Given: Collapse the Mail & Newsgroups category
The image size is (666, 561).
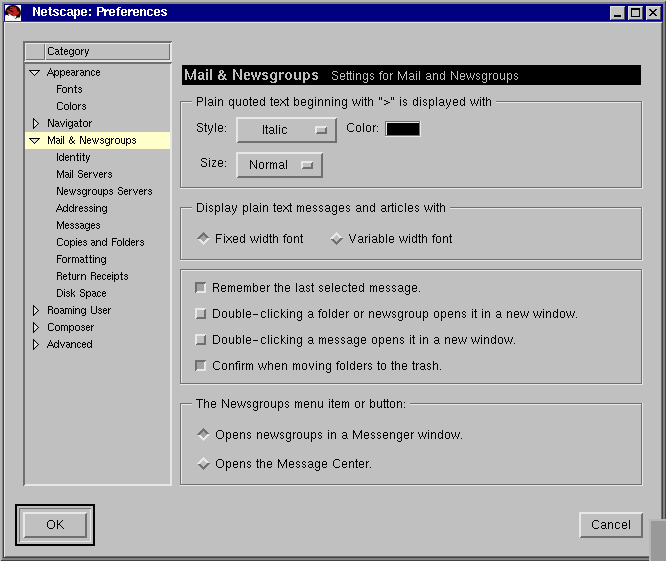Looking at the screenshot, I should [x=35, y=141].
